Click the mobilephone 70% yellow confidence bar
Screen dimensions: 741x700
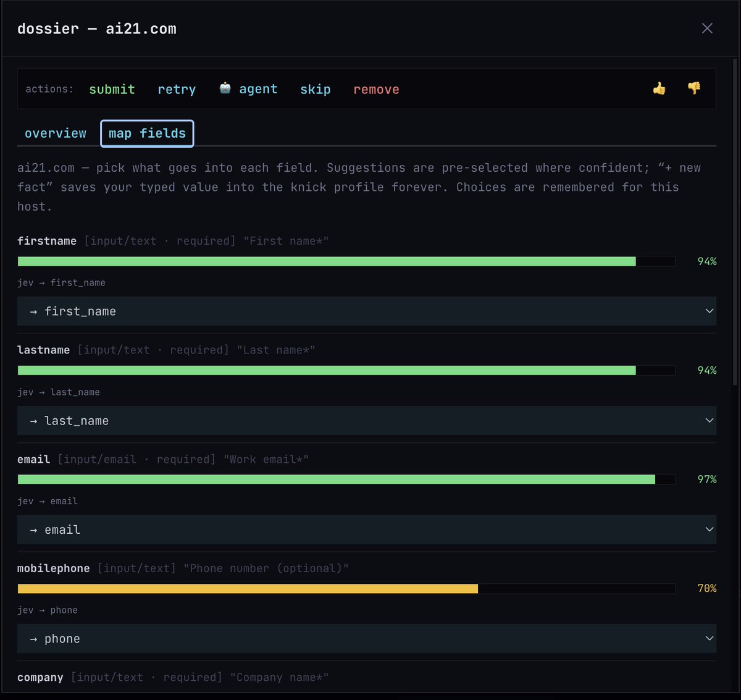pos(346,588)
